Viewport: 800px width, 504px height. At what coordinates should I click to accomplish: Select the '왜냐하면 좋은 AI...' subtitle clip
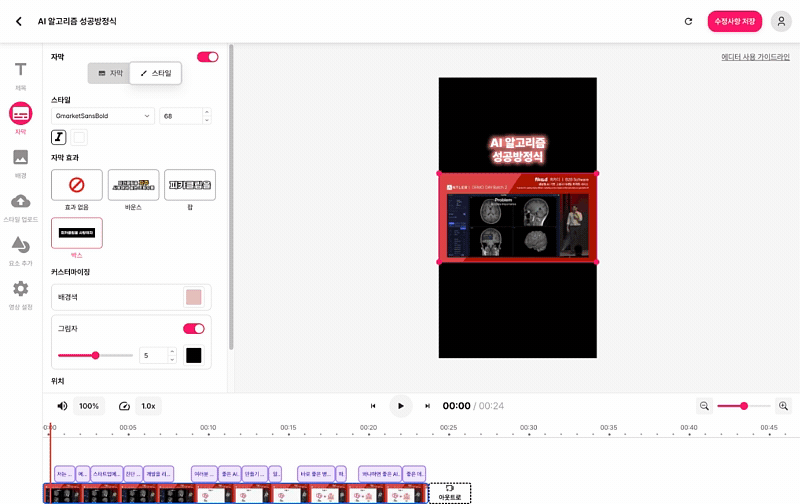pyautogui.click(x=380, y=474)
